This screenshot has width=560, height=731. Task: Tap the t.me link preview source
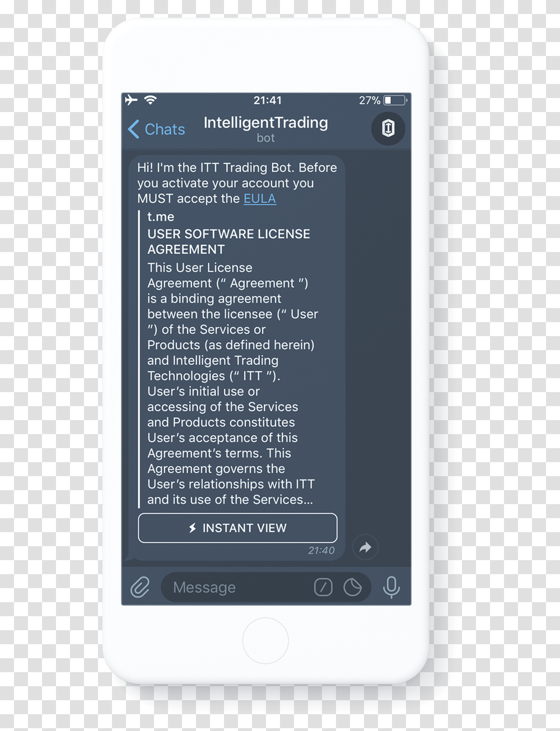tap(161, 217)
